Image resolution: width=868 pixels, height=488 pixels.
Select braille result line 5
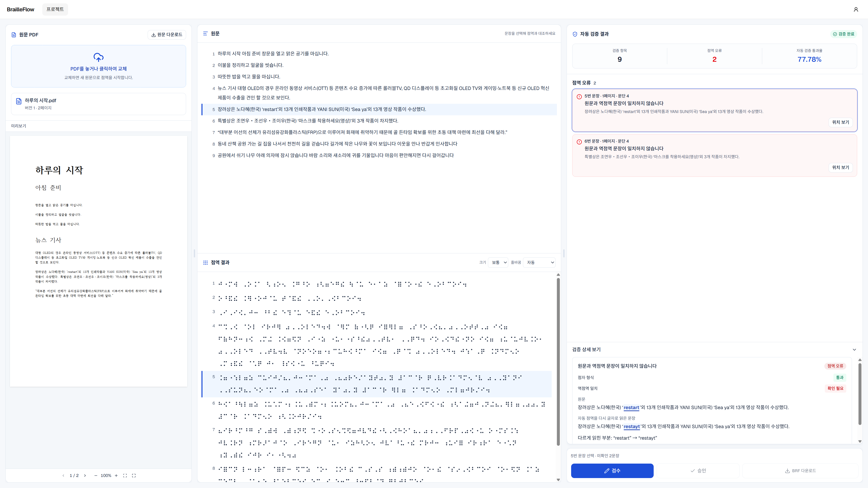point(377,384)
